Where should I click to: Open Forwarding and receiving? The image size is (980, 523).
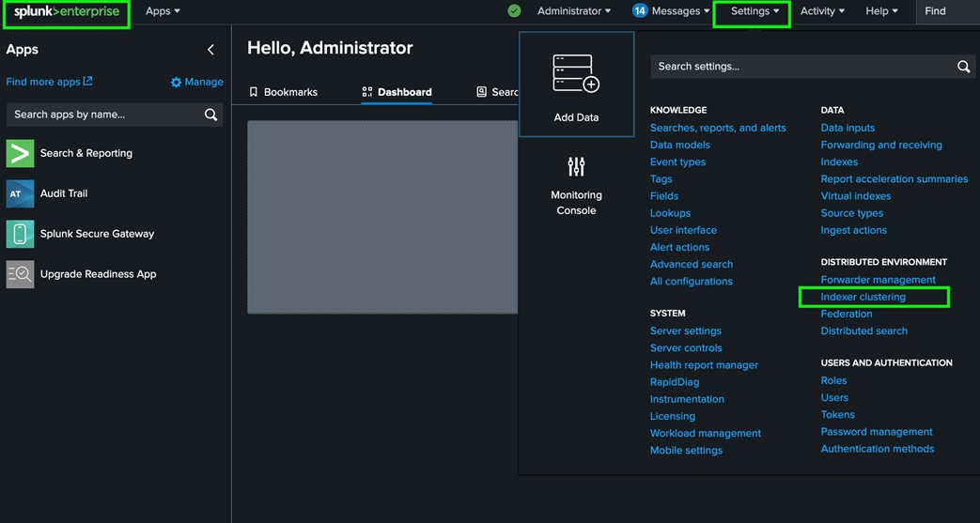(881, 145)
